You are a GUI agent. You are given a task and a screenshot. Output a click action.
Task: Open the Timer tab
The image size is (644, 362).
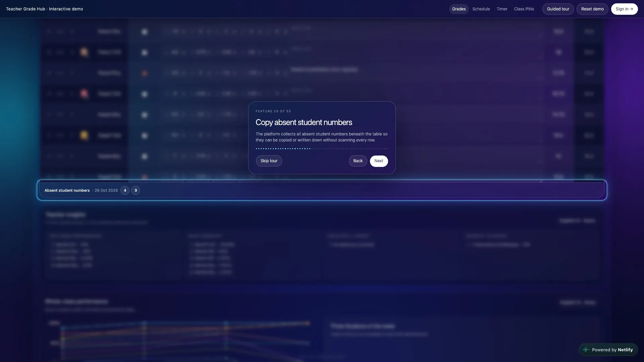tap(502, 9)
